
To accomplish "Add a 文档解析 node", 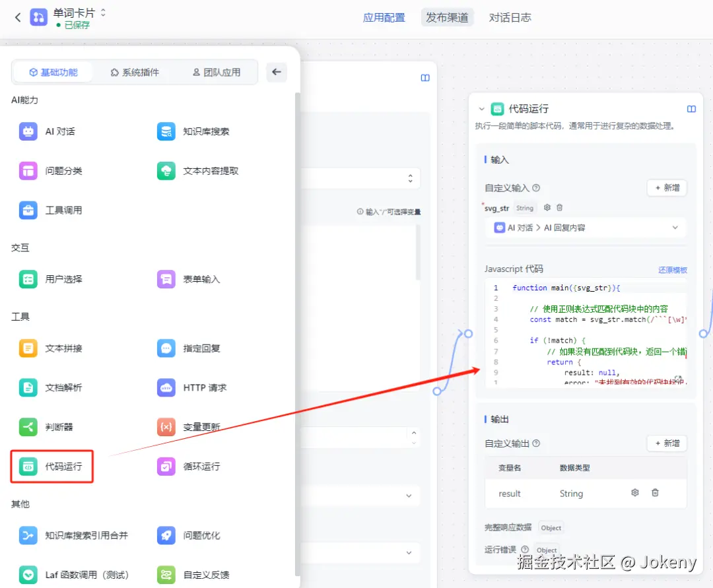I will (x=51, y=387).
